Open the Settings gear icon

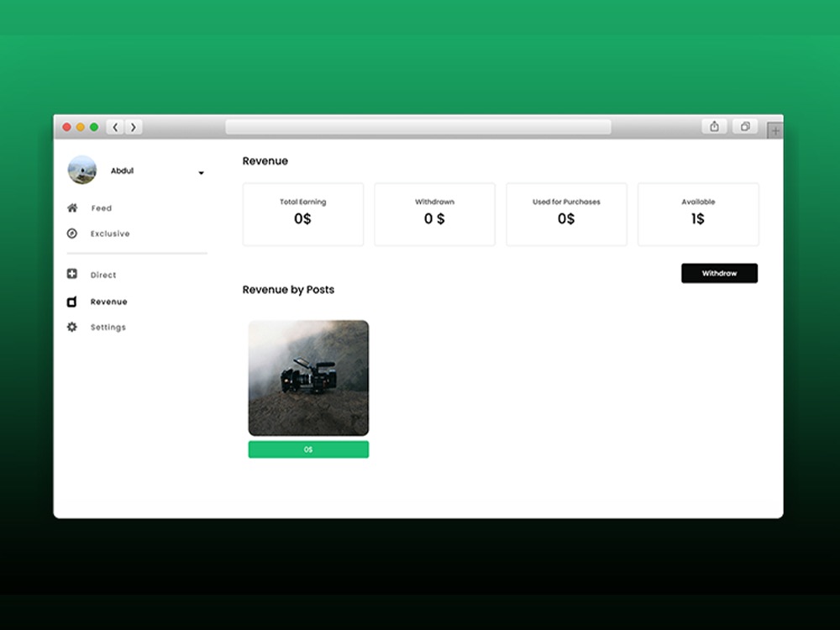(x=71, y=327)
